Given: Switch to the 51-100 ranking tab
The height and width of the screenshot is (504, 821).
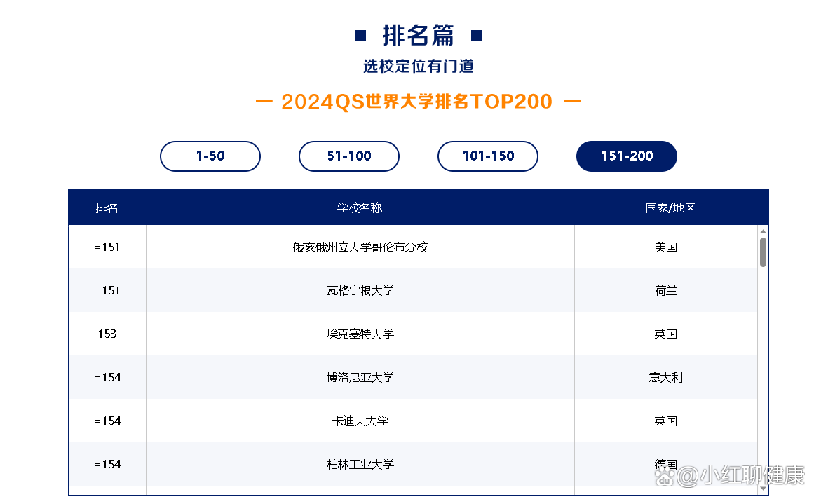Looking at the screenshot, I should pyautogui.click(x=348, y=156).
